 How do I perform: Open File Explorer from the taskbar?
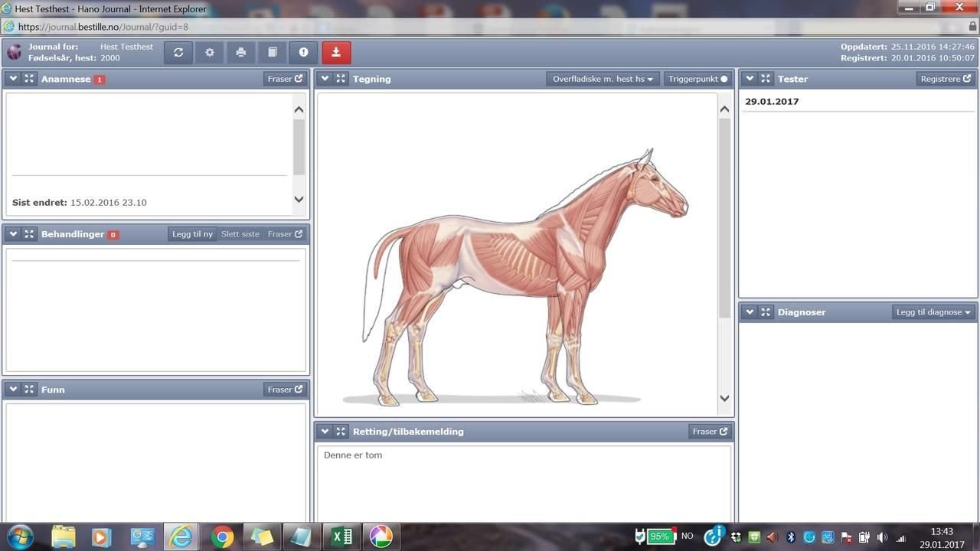pos(63,536)
